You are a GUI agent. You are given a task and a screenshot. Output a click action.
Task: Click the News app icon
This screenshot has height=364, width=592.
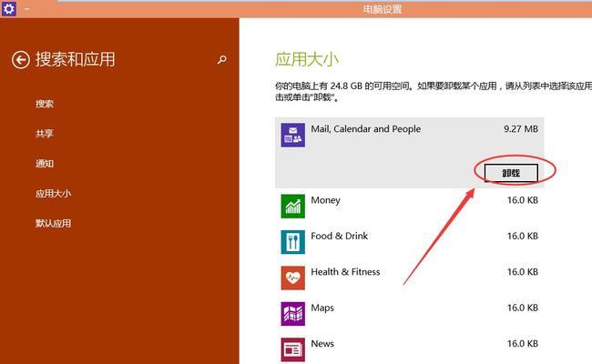click(x=292, y=349)
